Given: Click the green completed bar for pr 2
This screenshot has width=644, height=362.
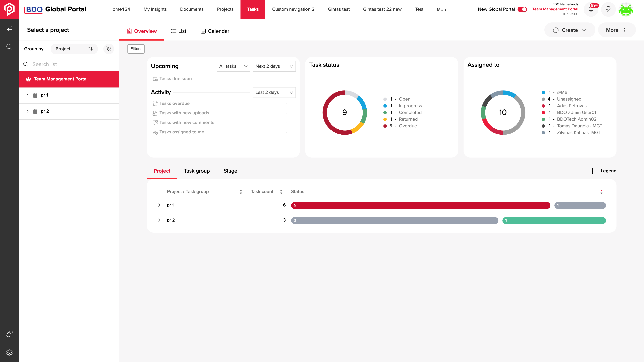Looking at the screenshot, I should (x=554, y=220).
